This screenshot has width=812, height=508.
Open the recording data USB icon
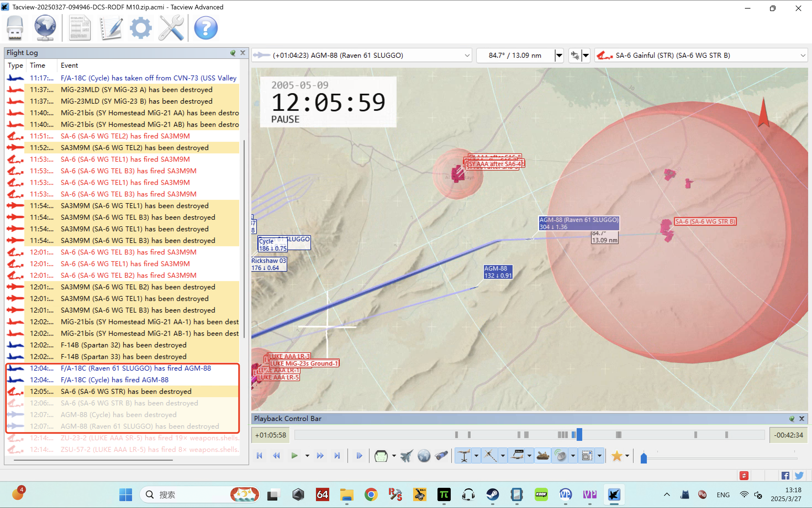click(x=15, y=28)
